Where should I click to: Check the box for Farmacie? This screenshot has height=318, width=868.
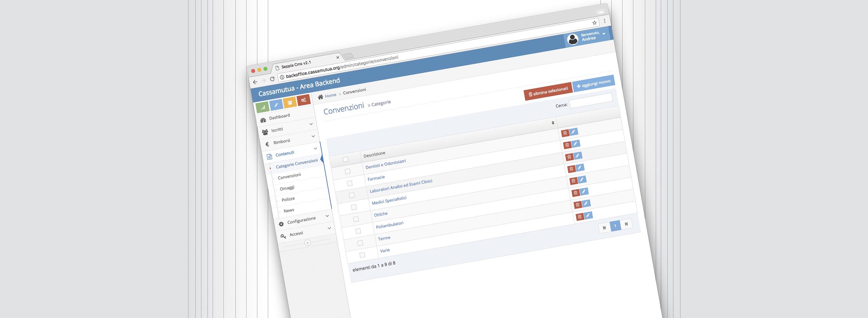pos(350,183)
